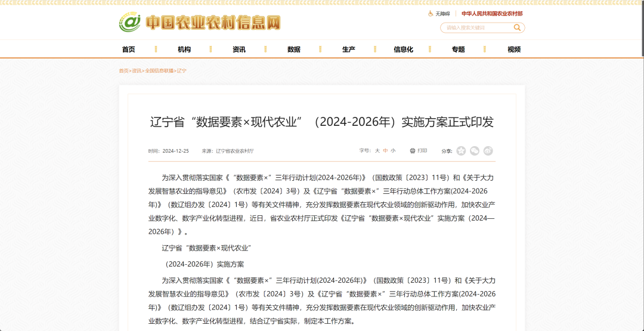Open the 专题 navigation menu
This screenshot has height=331, width=644.
click(x=459, y=50)
